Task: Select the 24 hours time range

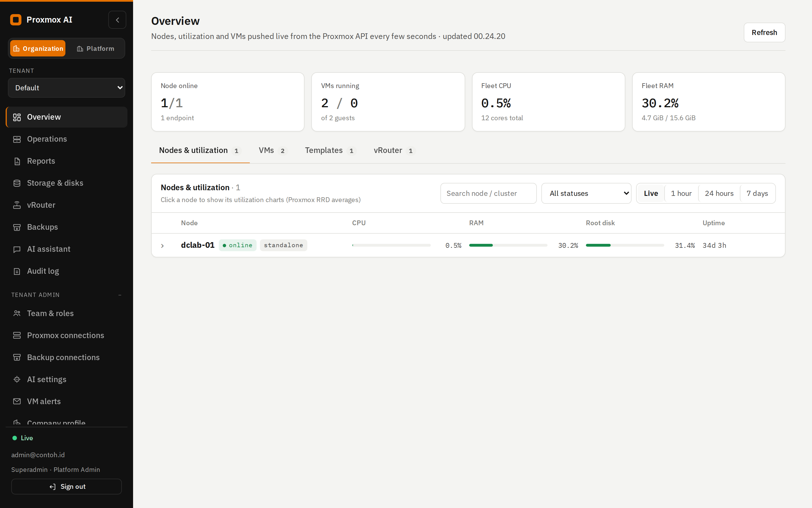Action: (719, 193)
